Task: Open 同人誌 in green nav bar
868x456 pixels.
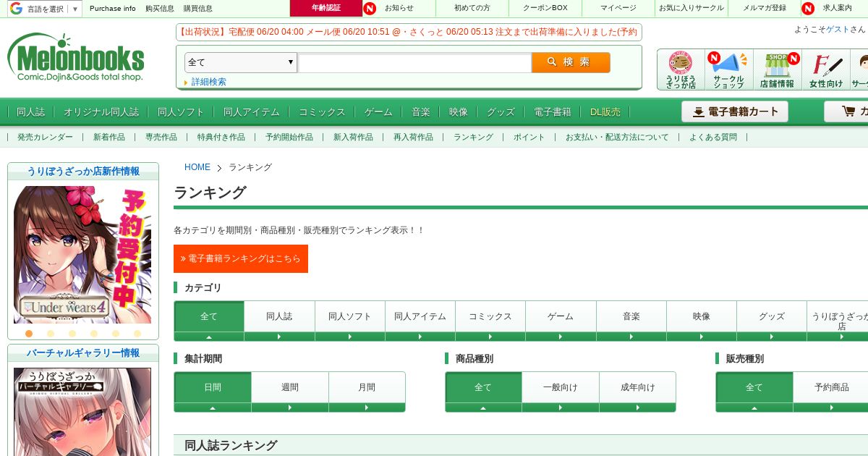Action: (x=30, y=112)
